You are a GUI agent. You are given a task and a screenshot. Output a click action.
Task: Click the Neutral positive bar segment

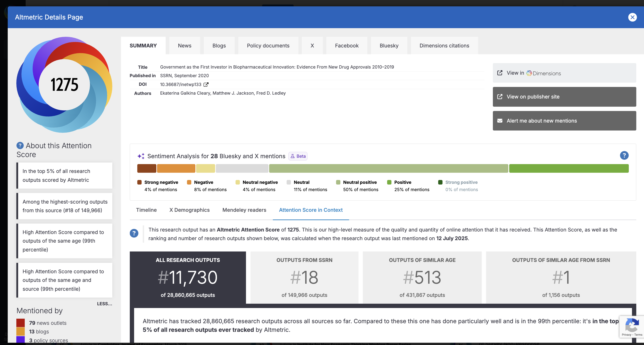tap(388, 168)
